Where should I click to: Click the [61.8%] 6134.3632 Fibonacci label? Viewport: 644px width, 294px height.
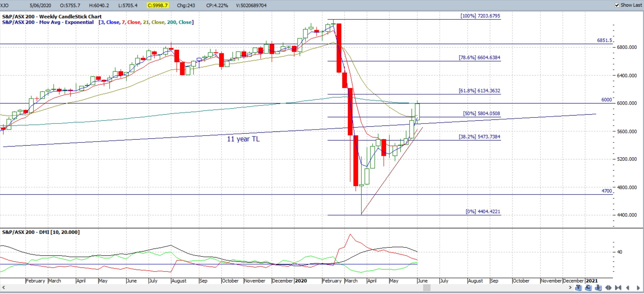[x=479, y=91]
